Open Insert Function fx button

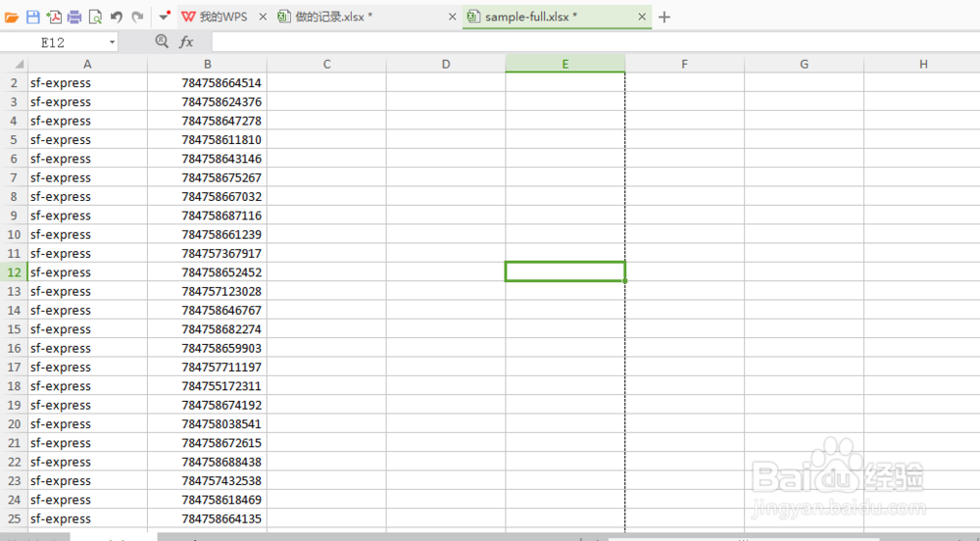(x=186, y=42)
